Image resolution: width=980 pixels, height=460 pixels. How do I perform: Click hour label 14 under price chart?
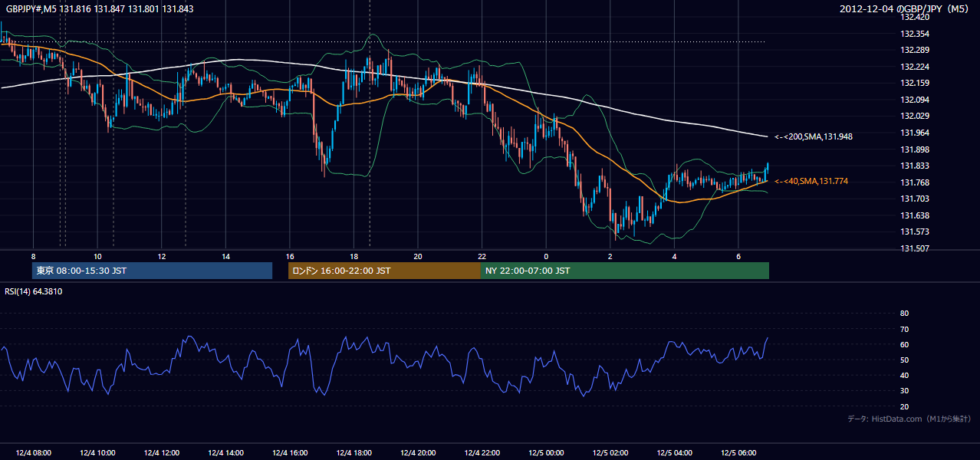point(225,256)
